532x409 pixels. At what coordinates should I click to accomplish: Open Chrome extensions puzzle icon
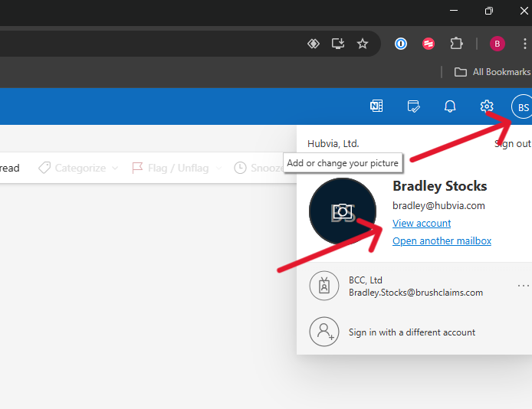click(x=456, y=44)
